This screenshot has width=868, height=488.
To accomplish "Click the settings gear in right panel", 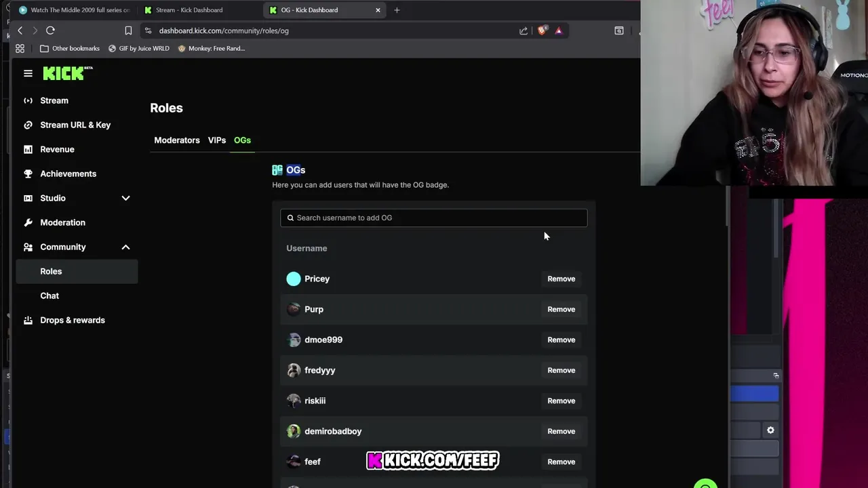I will [770, 430].
